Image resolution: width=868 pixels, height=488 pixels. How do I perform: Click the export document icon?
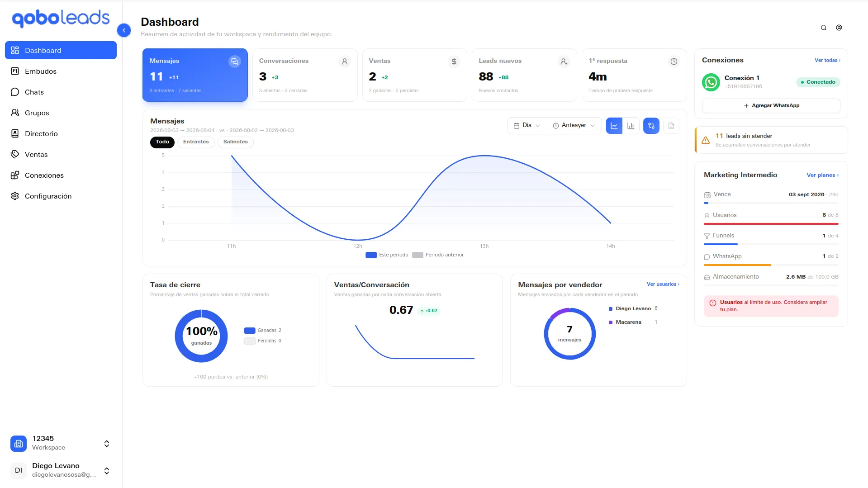[x=671, y=126]
